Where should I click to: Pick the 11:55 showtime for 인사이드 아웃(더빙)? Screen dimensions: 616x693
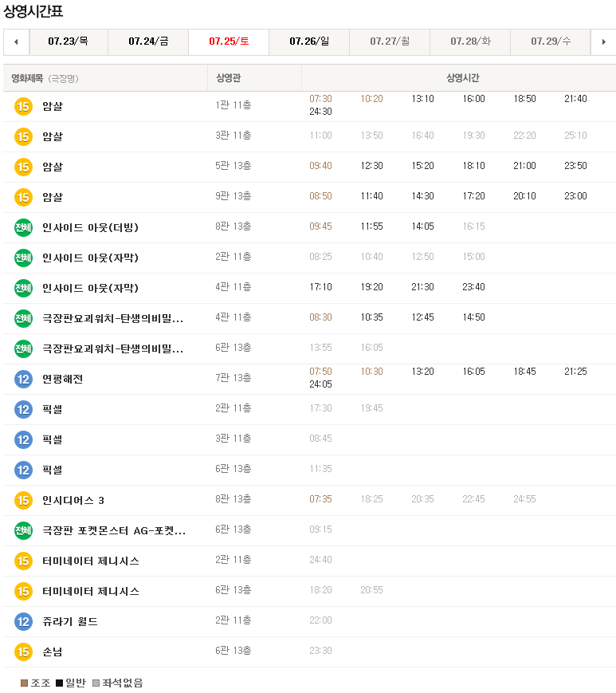coord(371,226)
